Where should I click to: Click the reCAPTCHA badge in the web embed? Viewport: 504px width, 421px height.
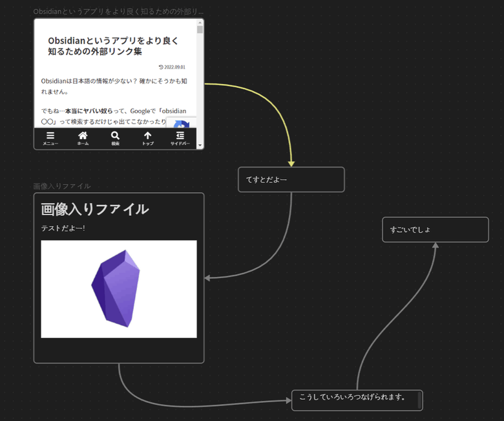[x=182, y=122]
